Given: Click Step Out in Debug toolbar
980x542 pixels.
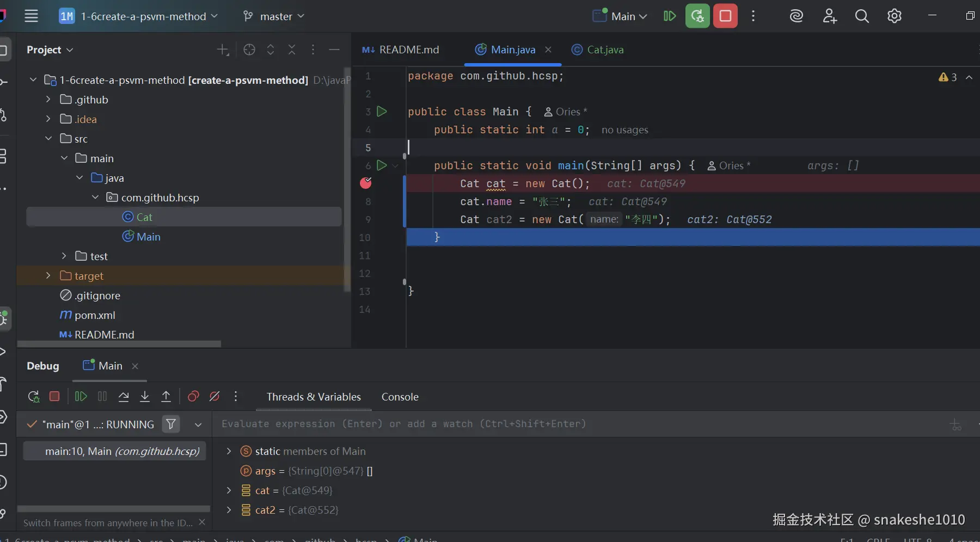Looking at the screenshot, I should point(166,396).
